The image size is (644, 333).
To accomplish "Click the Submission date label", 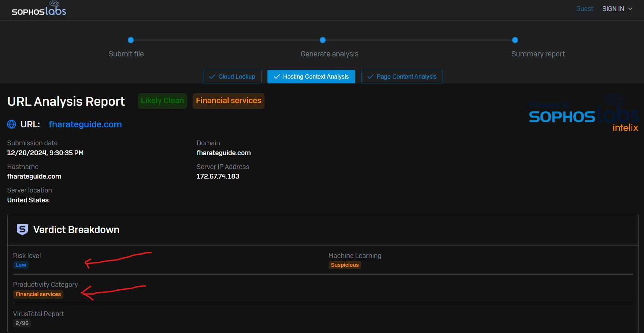I will [x=32, y=143].
